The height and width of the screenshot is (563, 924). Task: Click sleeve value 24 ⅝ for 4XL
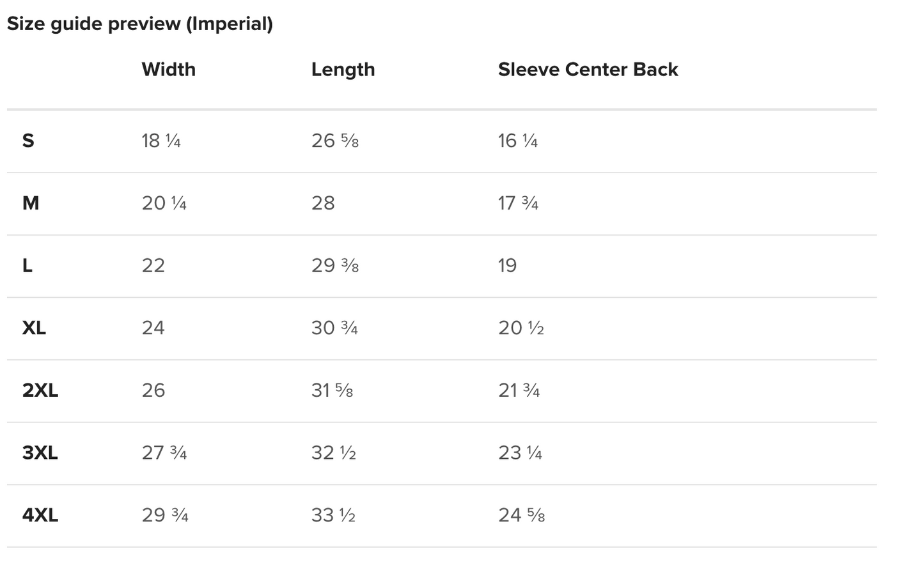tap(521, 515)
